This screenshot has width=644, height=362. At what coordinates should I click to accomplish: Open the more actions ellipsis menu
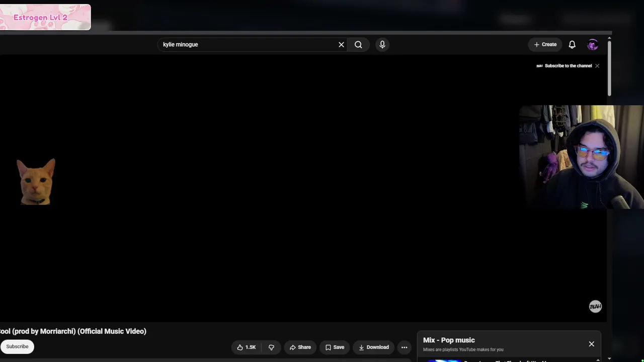click(x=404, y=347)
